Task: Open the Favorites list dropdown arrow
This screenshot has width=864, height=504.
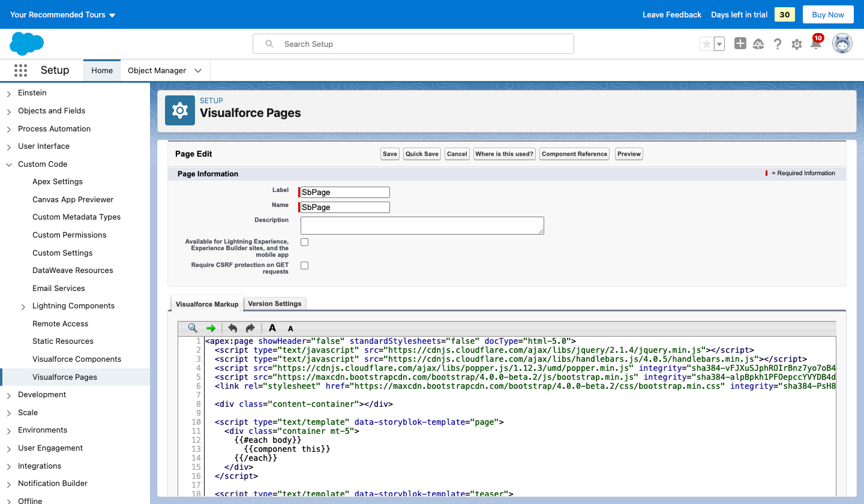Action: pyautogui.click(x=719, y=44)
